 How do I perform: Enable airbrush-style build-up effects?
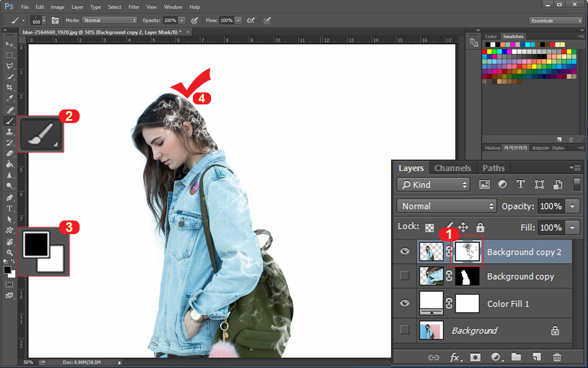[251, 20]
